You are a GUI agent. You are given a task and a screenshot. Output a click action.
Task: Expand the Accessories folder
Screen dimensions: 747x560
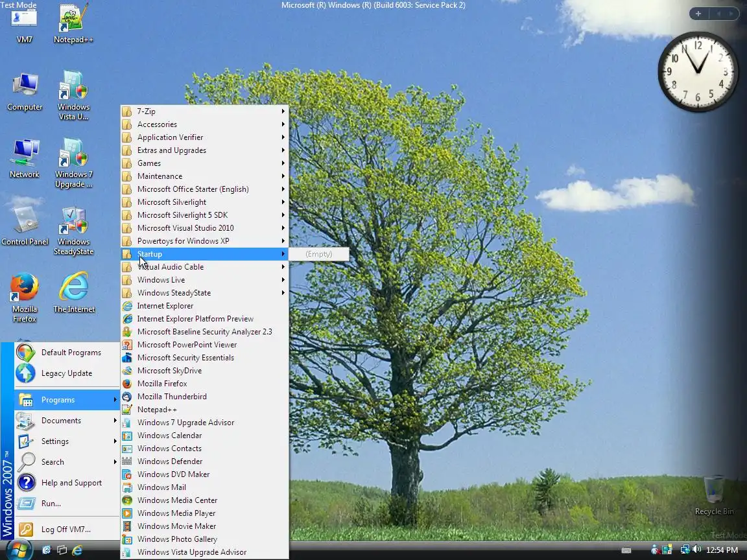(x=204, y=124)
